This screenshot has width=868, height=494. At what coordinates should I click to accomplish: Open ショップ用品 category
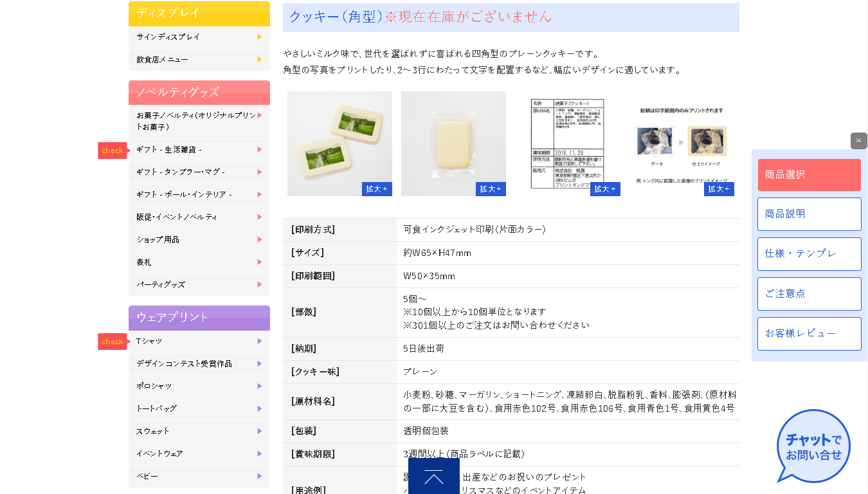(x=199, y=239)
